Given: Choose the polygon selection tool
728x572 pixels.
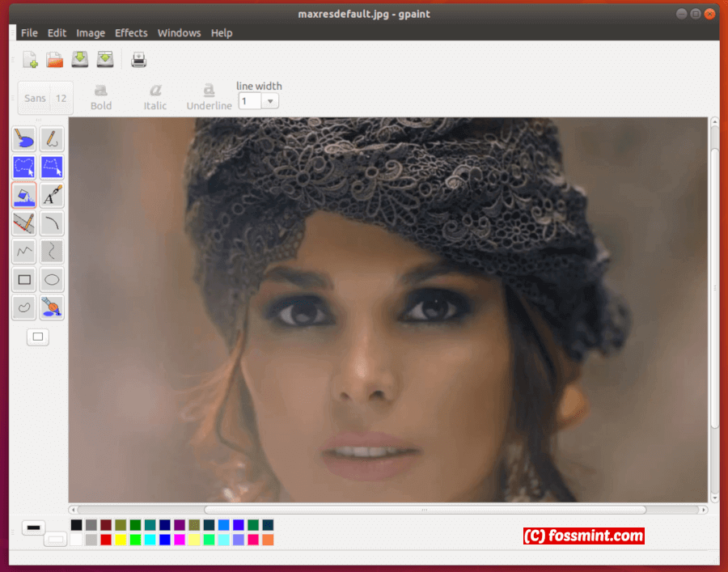Looking at the screenshot, I should pyautogui.click(x=52, y=167).
